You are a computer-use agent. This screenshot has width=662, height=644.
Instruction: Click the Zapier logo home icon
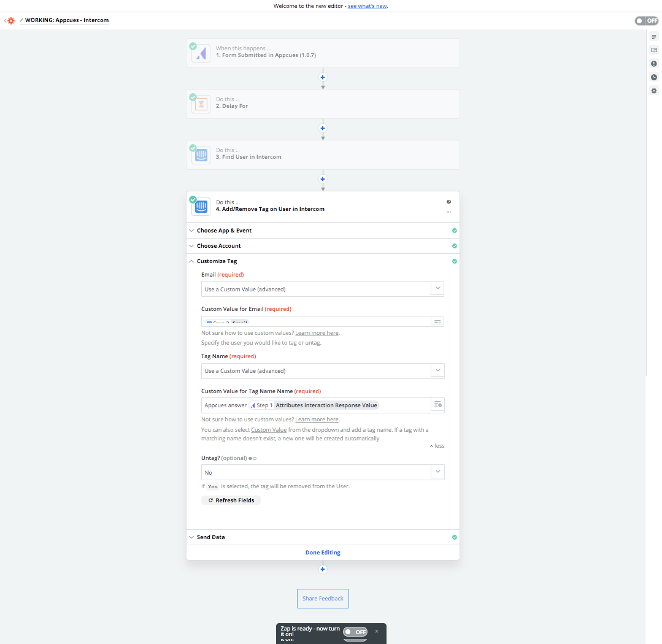[11, 20]
